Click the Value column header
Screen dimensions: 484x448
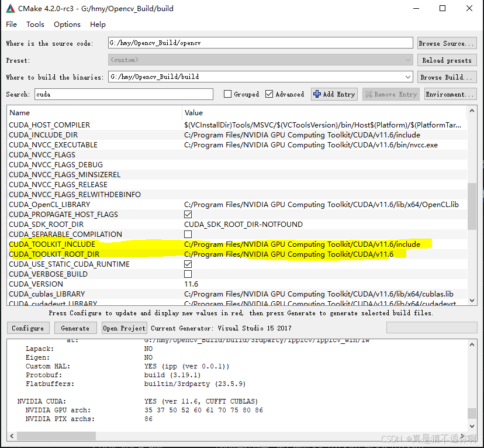[193, 113]
